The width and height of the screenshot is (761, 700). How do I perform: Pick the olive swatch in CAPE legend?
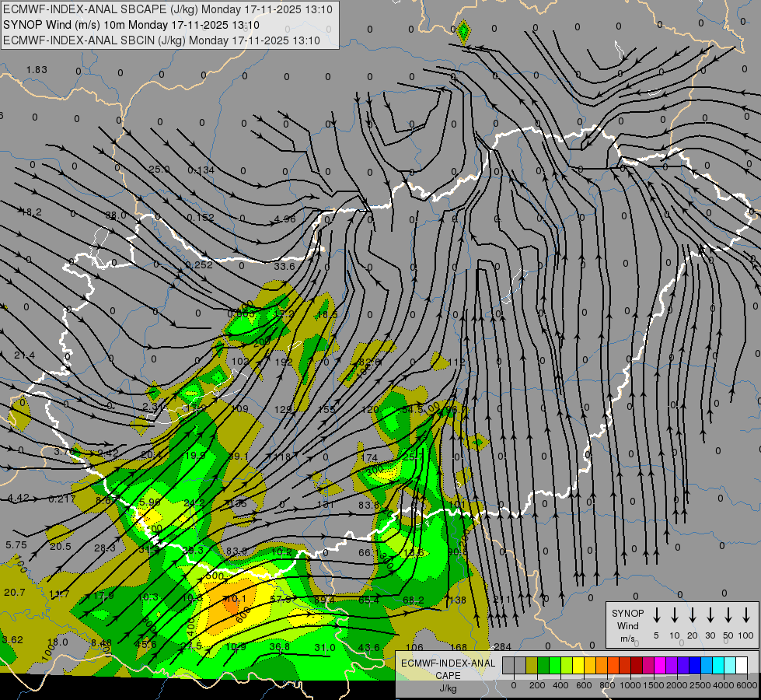(532, 666)
